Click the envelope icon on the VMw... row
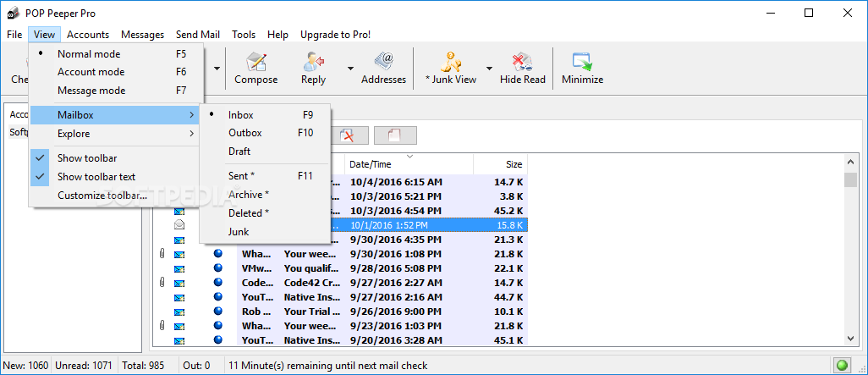The image size is (868, 375). 179,268
